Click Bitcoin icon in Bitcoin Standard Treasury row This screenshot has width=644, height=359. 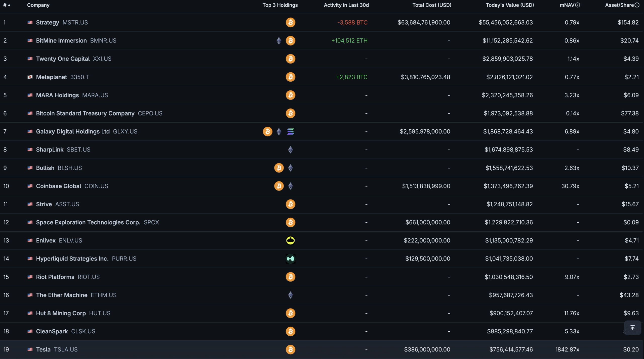coord(290,113)
